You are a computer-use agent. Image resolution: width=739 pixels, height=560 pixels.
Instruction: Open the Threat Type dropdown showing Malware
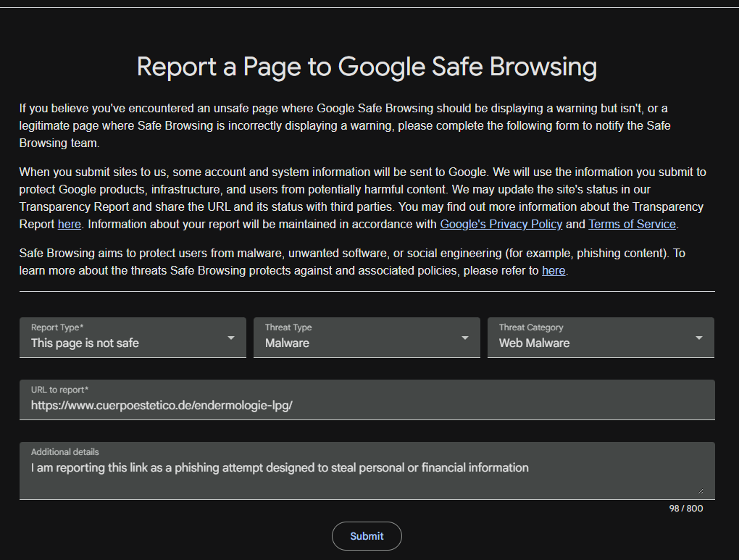(367, 338)
